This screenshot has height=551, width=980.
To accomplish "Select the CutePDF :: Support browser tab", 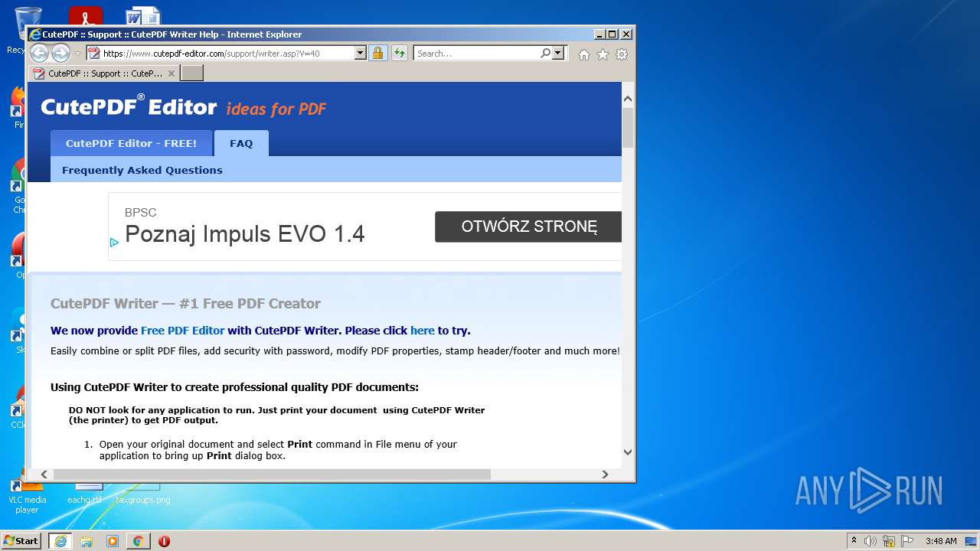I will click(104, 73).
